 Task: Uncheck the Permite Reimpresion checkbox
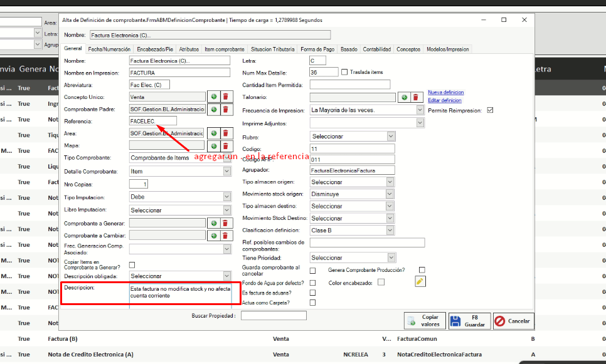pos(491,110)
